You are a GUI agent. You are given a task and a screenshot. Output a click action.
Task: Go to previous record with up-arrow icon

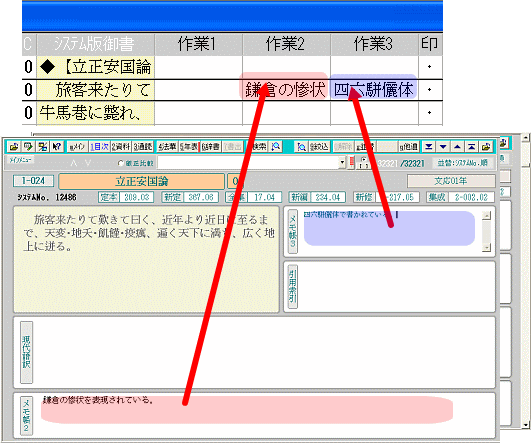point(457,147)
